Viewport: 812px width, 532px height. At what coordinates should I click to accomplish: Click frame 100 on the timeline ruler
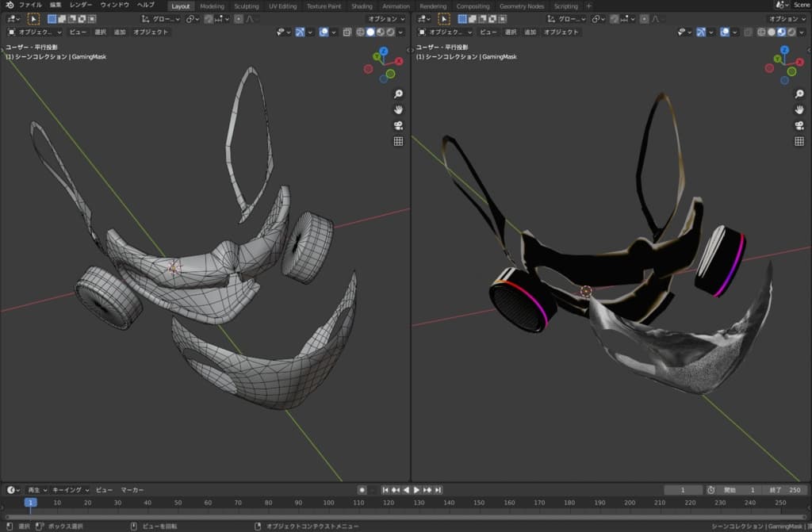click(x=328, y=503)
